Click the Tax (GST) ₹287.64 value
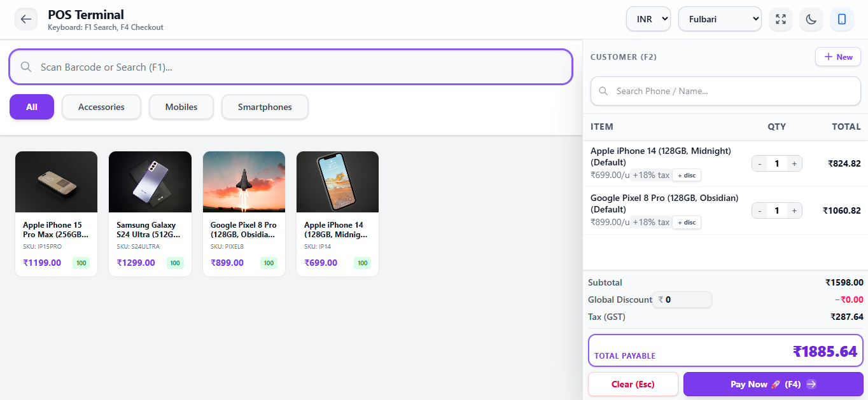Image resolution: width=868 pixels, height=400 pixels. [846, 317]
